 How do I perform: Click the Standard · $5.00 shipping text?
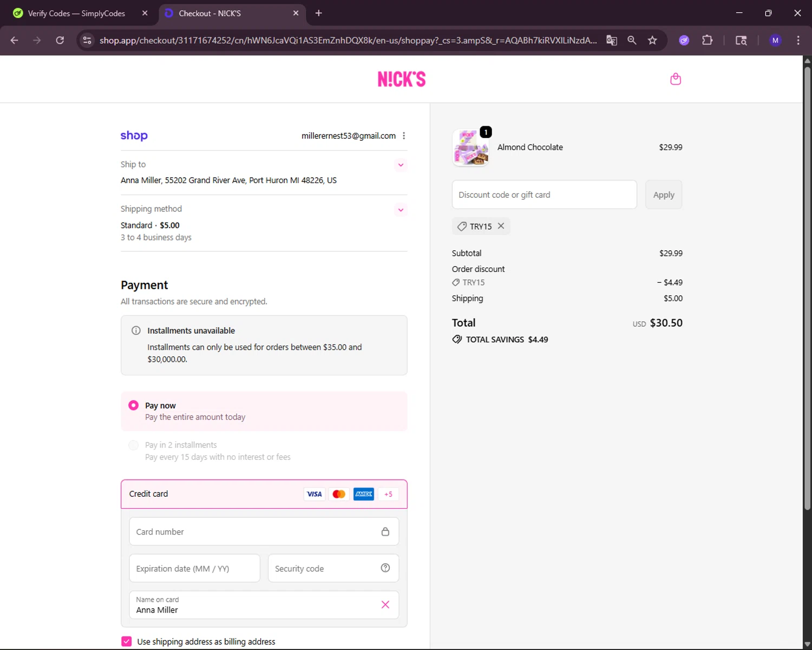click(150, 225)
